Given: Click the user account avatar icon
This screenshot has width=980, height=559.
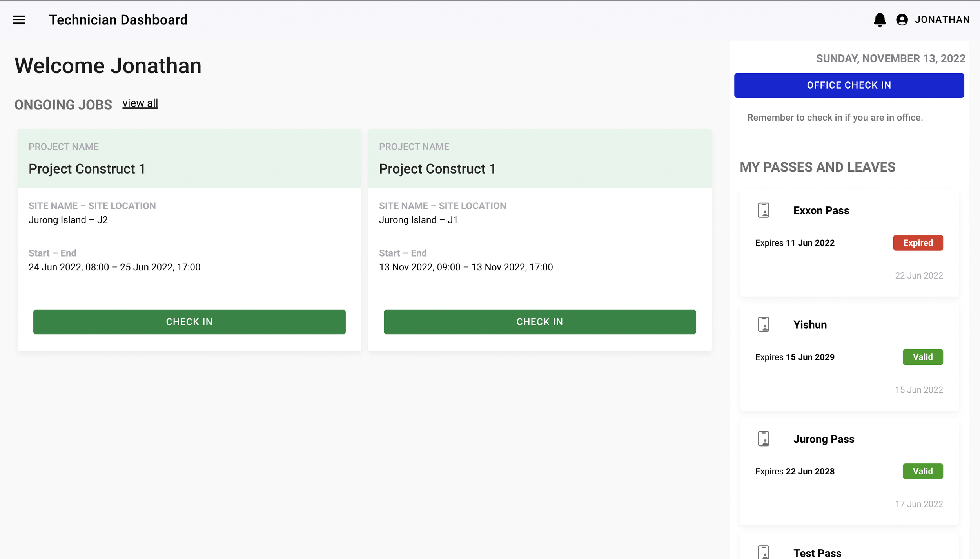Looking at the screenshot, I should (x=902, y=20).
